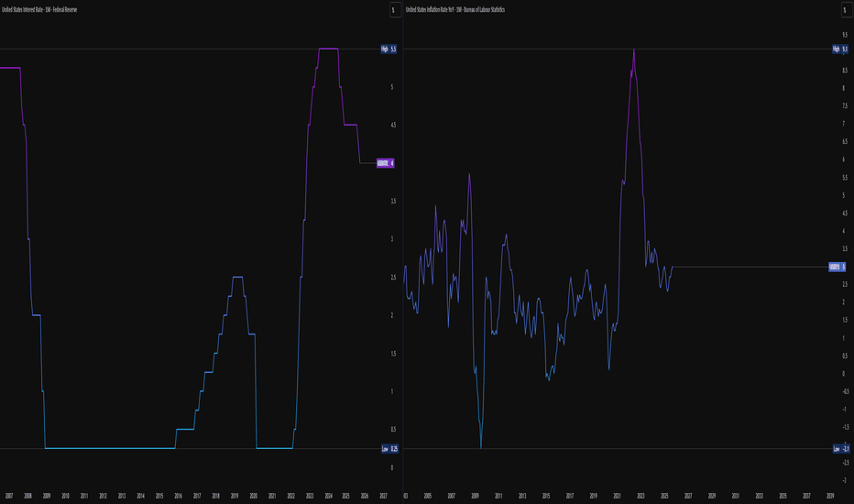Click 2020 on the interest rate time axis
The image size is (854, 504).
[x=253, y=496]
